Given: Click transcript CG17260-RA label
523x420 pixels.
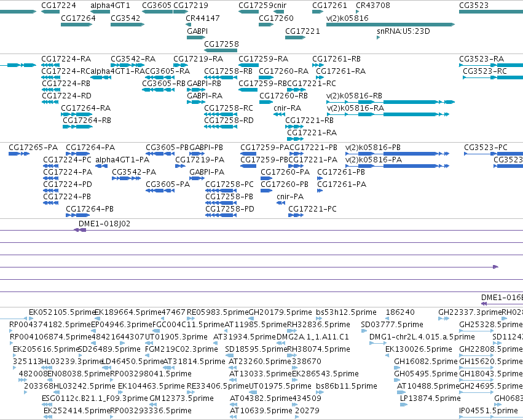Looking at the screenshot, I should 283,71.
